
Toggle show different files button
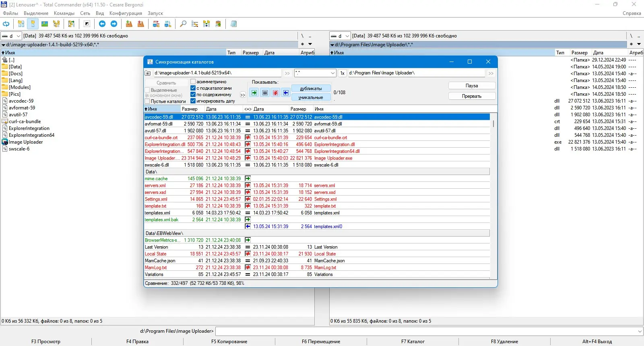click(275, 93)
